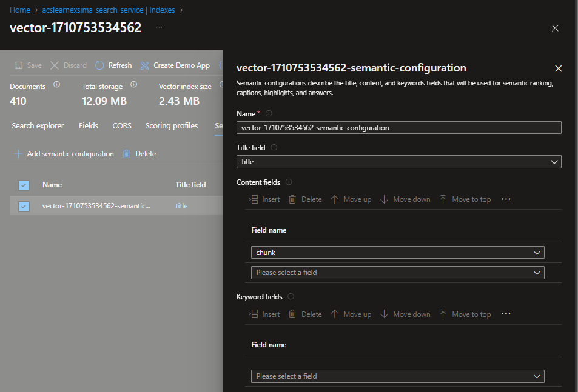Click the Name column header
This screenshot has height=392, width=578.
coord(52,185)
